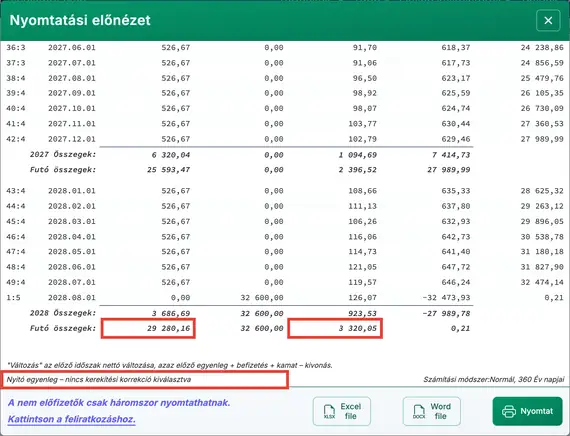
Task: Click the 2027 interest total 1 094,69
Action: coord(357,155)
